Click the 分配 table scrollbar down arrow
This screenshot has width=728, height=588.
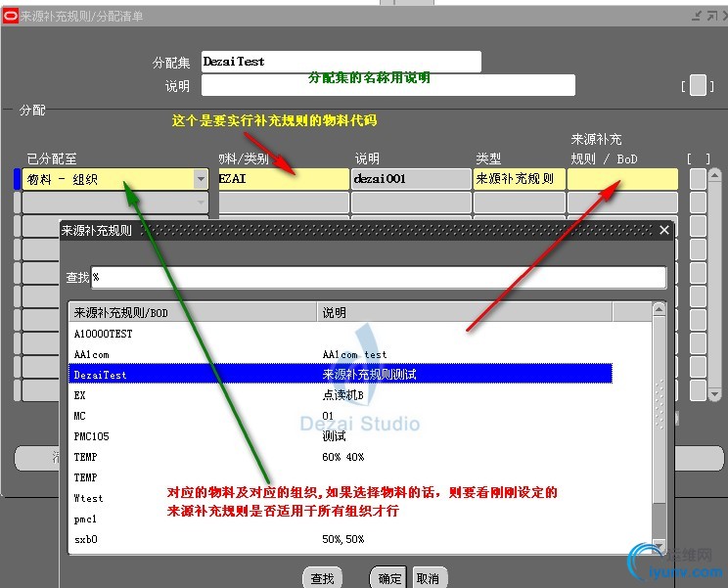pos(714,394)
